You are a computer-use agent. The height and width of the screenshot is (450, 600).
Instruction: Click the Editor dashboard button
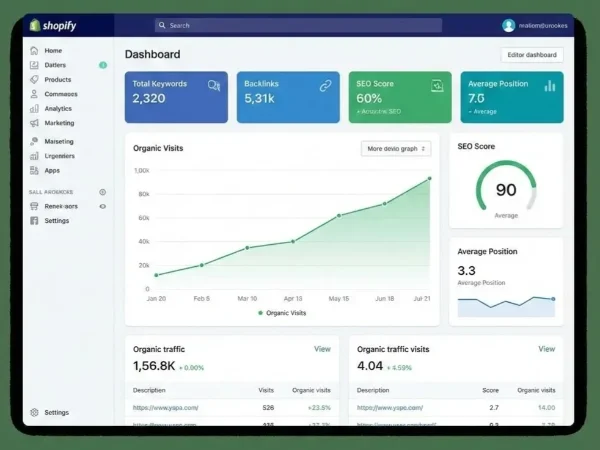point(531,55)
